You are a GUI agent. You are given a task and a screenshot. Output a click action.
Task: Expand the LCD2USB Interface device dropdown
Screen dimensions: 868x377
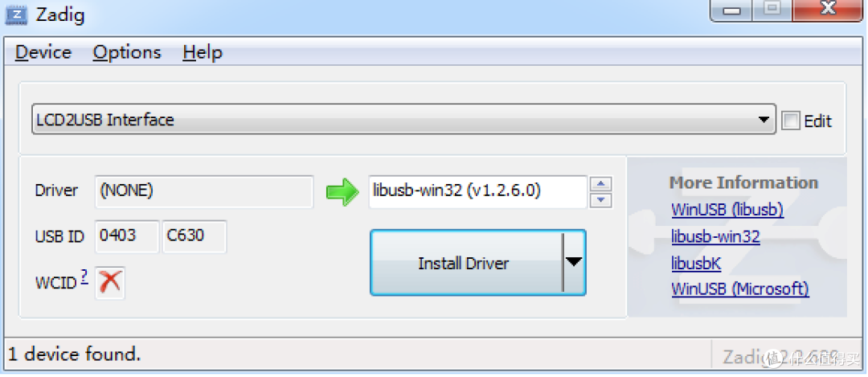coord(764,120)
